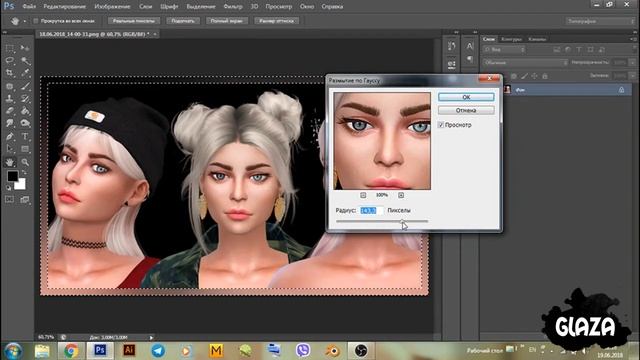Open the Properties panel icon
The height and width of the screenshot is (360, 640).
(x=451, y=64)
